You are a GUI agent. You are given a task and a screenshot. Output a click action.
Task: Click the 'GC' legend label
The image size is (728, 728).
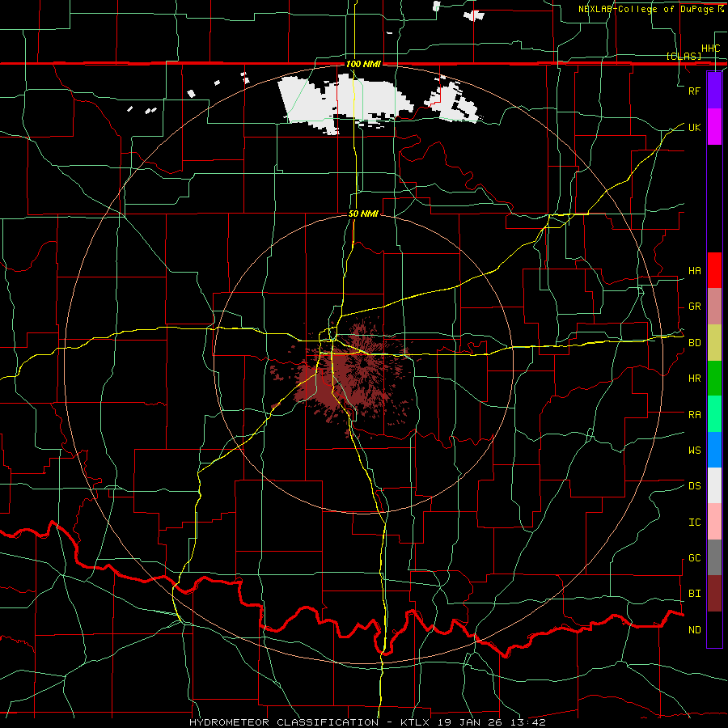pyautogui.click(x=694, y=558)
